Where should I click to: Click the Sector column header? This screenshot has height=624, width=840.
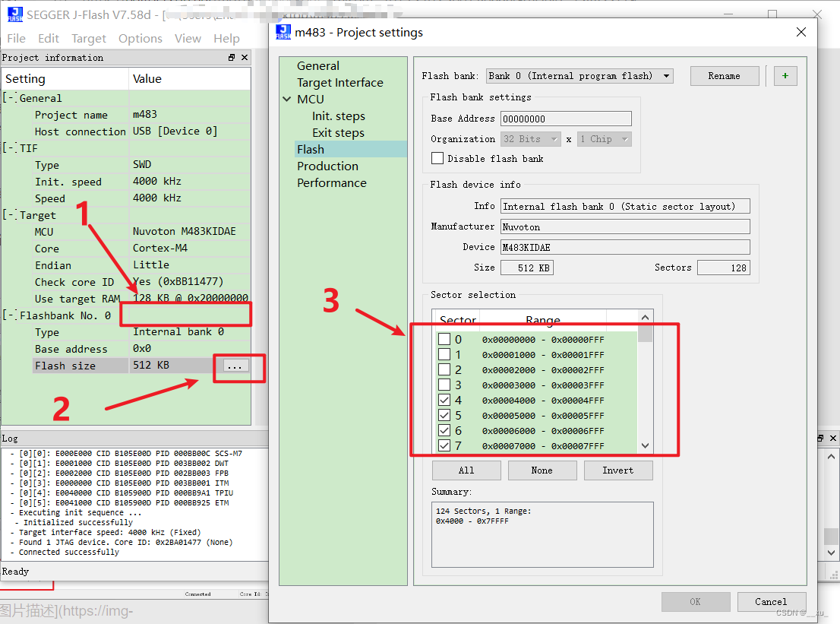click(458, 320)
